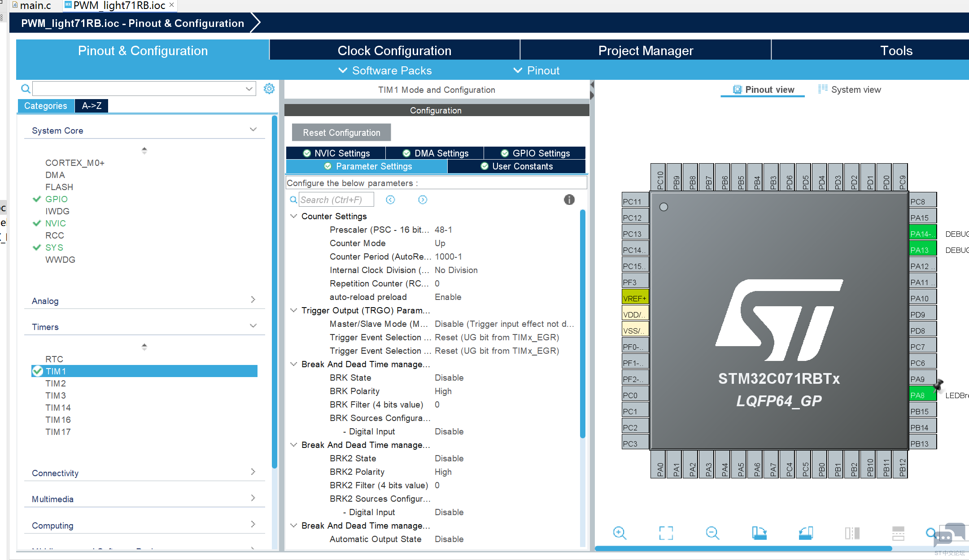Click the Reset Configuration button
This screenshot has height=560, width=969.
pos(341,133)
